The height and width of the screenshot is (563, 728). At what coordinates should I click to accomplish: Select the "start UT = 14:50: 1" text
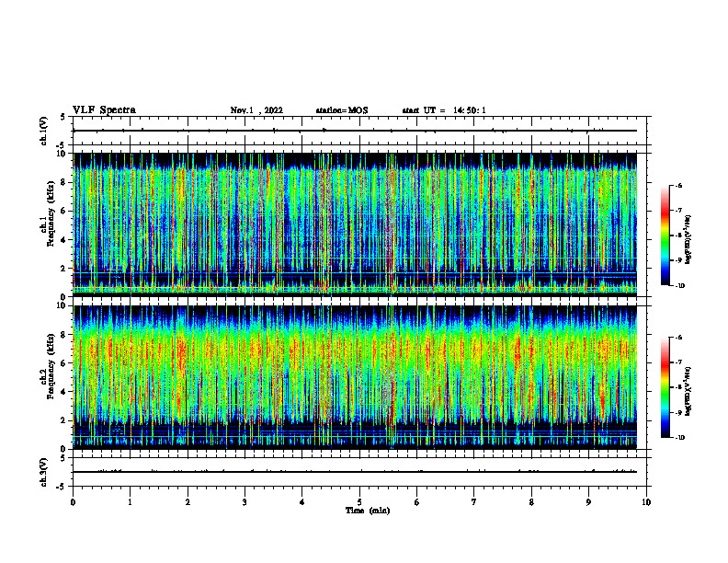(x=444, y=110)
